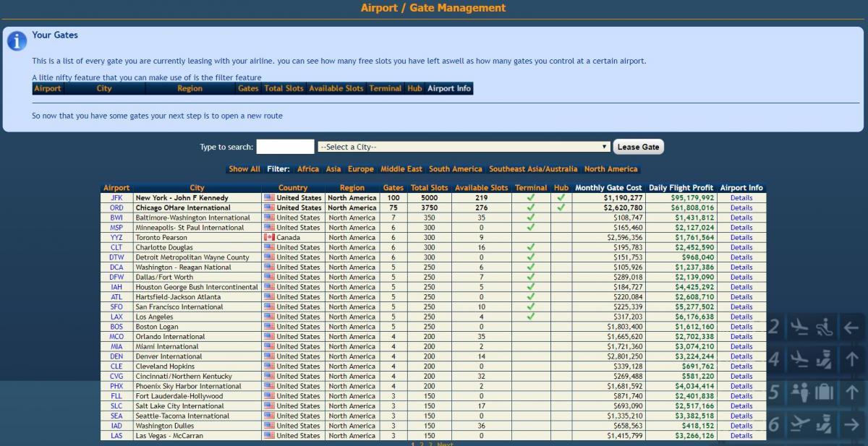The height and width of the screenshot is (446, 868).
Task: Click the city name New York - John F Kennedy
Action: (x=182, y=197)
